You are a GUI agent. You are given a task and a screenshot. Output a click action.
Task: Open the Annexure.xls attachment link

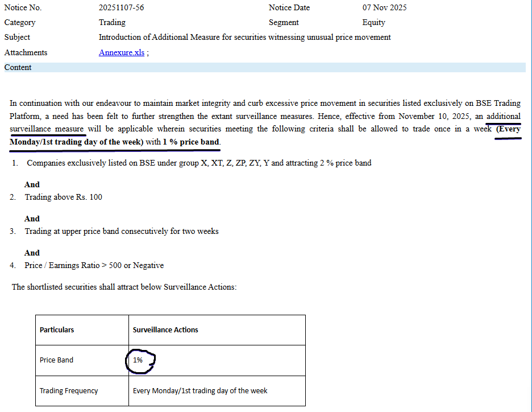pos(122,52)
